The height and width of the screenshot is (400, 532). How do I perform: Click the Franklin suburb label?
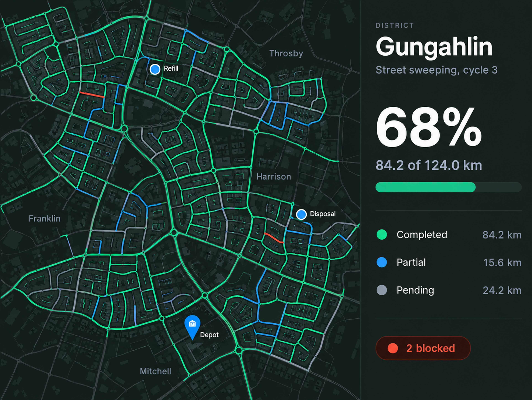[44, 219]
